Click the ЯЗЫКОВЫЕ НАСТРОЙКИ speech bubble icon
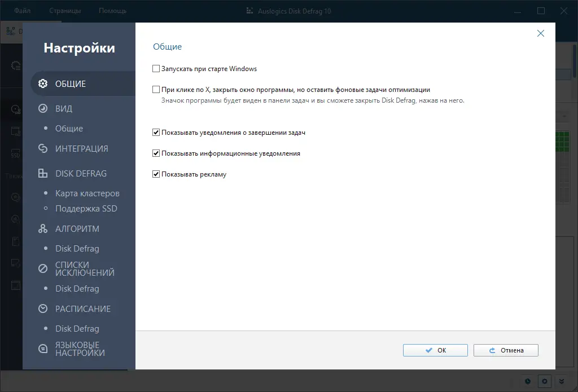Screen dimensions: 578x392 click(x=42, y=349)
